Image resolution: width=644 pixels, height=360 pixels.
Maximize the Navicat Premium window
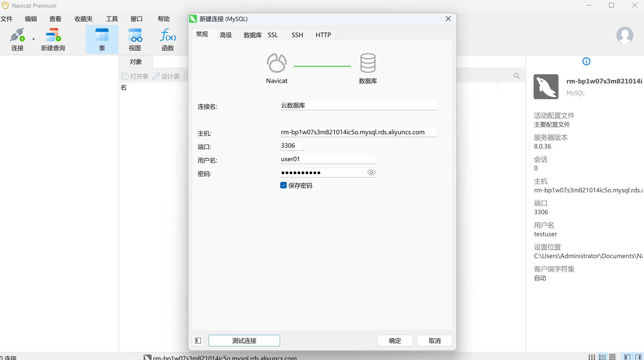tap(612, 5)
